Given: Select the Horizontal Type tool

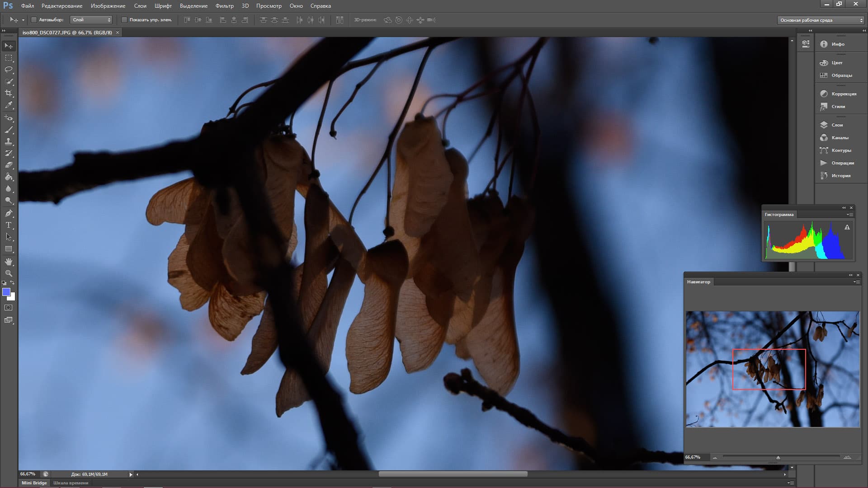Looking at the screenshot, I should point(9,225).
